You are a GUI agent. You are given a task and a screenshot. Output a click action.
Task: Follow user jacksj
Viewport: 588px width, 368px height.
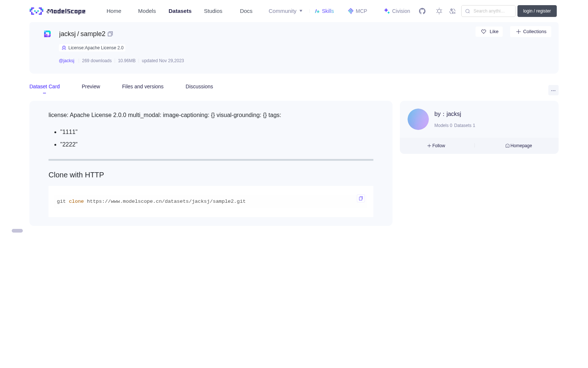[x=436, y=146]
